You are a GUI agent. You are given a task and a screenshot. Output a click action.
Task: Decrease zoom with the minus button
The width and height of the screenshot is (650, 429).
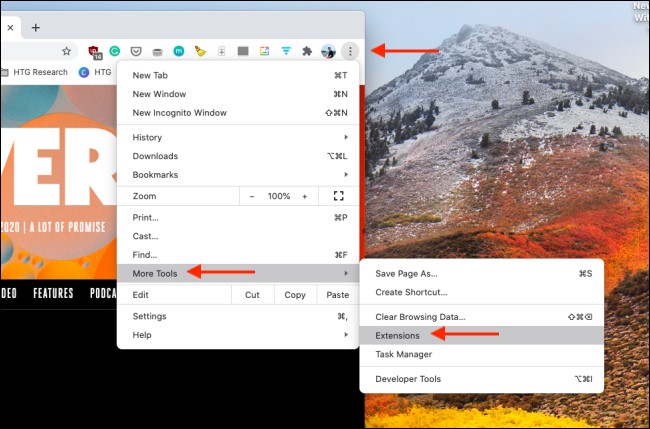[x=252, y=196]
